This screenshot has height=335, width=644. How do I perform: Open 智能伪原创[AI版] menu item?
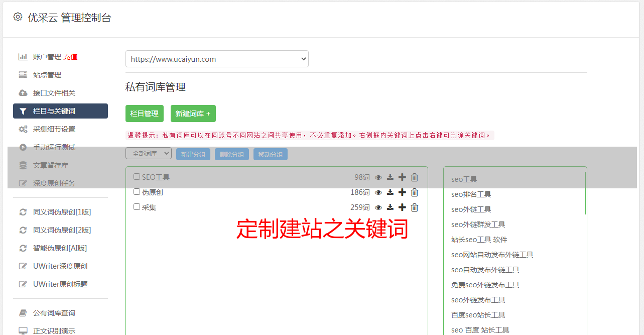coord(60,248)
